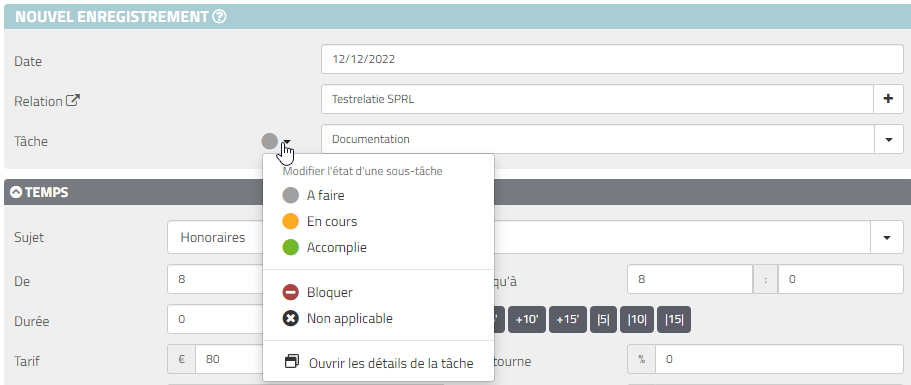Click the Date field 12/12/2022
Viewport: 911px width, 385px height.
pos(612,59)
